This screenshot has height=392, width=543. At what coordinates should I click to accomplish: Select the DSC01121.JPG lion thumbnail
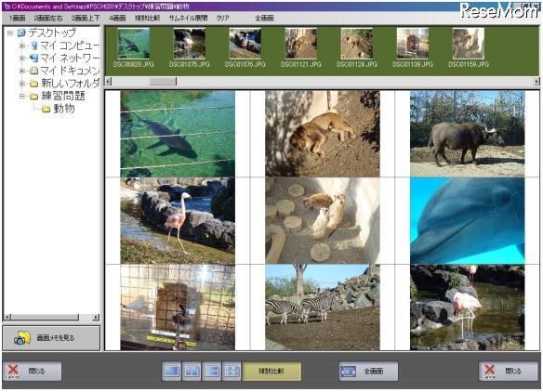301,47
